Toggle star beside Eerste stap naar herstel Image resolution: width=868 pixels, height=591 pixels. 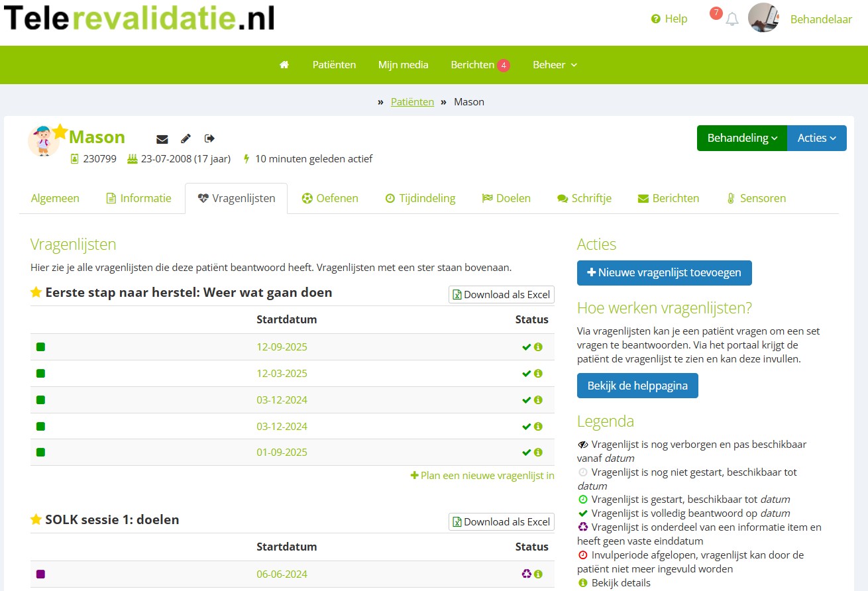[x=36, y=293]
